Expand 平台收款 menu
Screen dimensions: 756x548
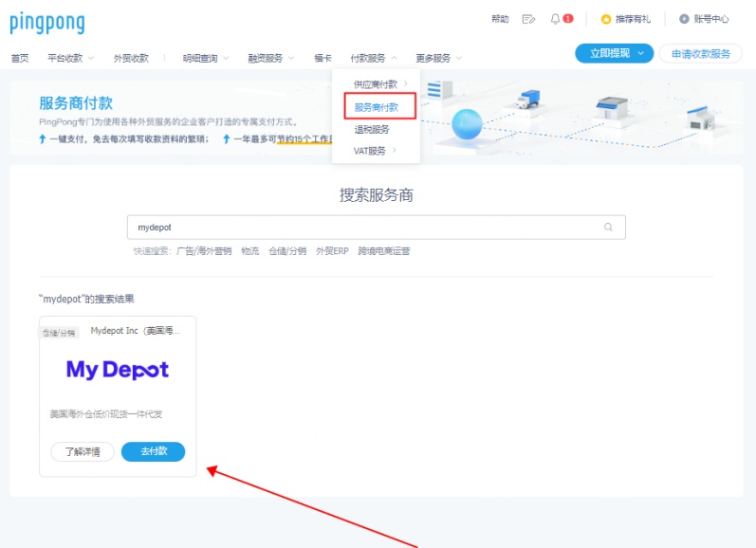70,59
